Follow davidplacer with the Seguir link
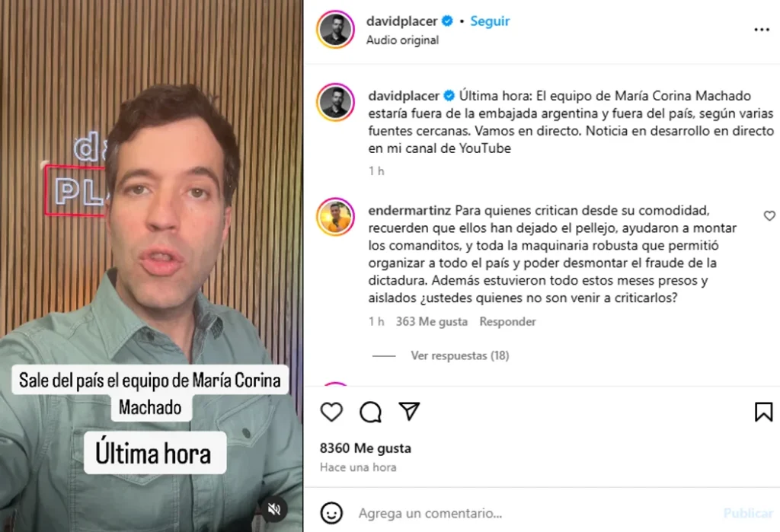Viewport: 780px width, 532px height. [490, 21]
